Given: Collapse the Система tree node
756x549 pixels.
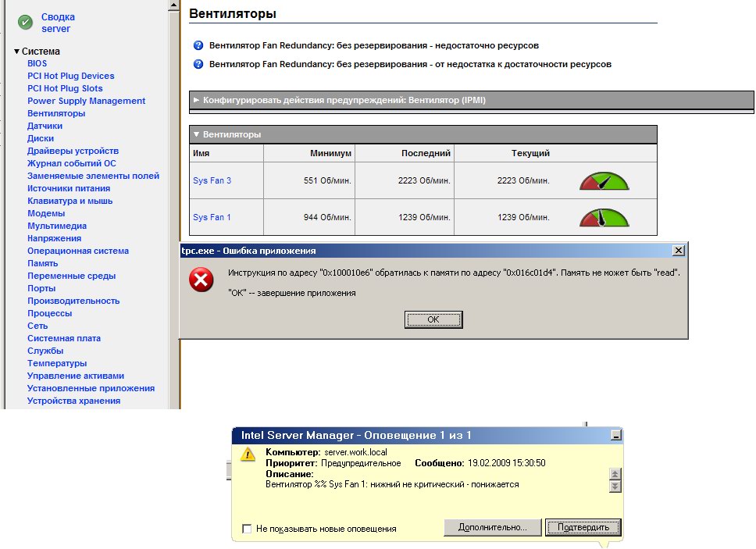Looking at the screenshot, I should pyautogui.click(x=17, y=52).
